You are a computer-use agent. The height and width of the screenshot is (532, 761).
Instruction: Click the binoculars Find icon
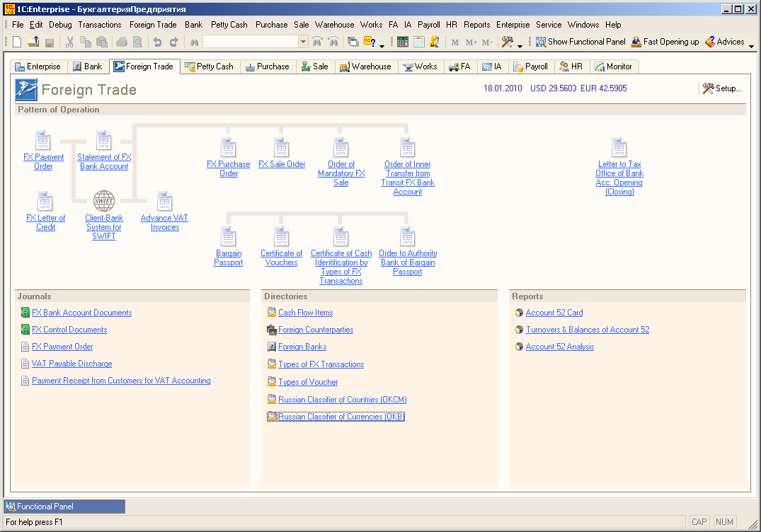click(193, 42)
